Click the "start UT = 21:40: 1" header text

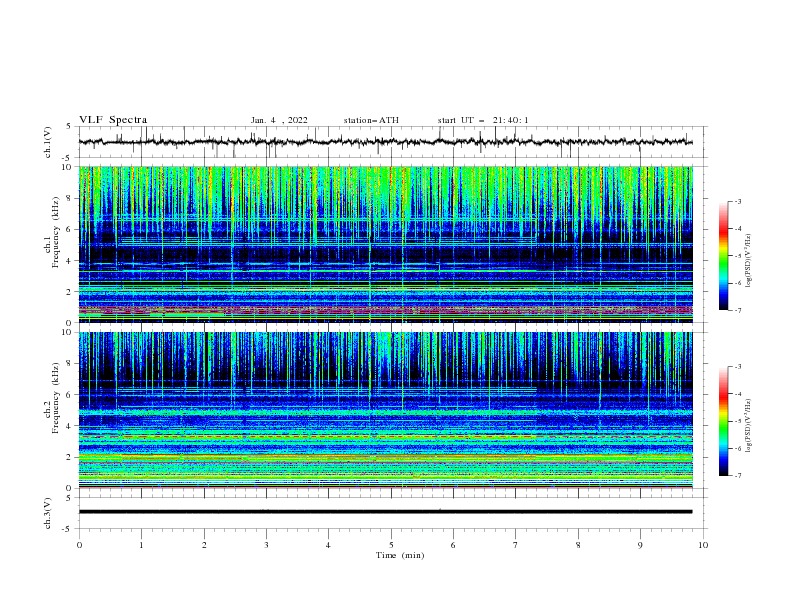(483, 120)
